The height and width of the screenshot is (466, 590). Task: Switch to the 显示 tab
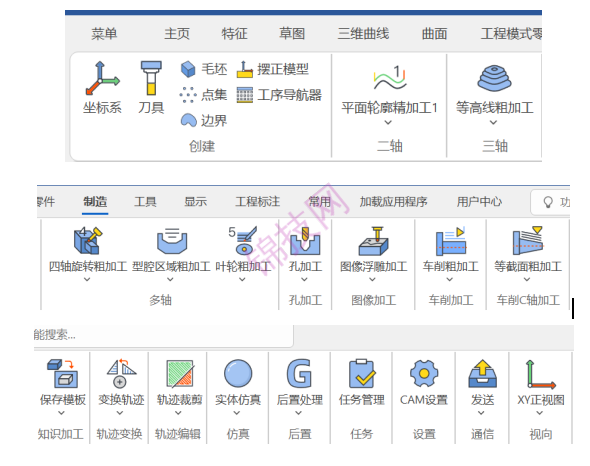click(x=195, y=202)
